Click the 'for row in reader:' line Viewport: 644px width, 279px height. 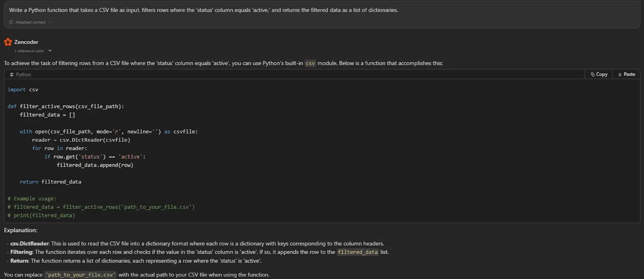60,148
